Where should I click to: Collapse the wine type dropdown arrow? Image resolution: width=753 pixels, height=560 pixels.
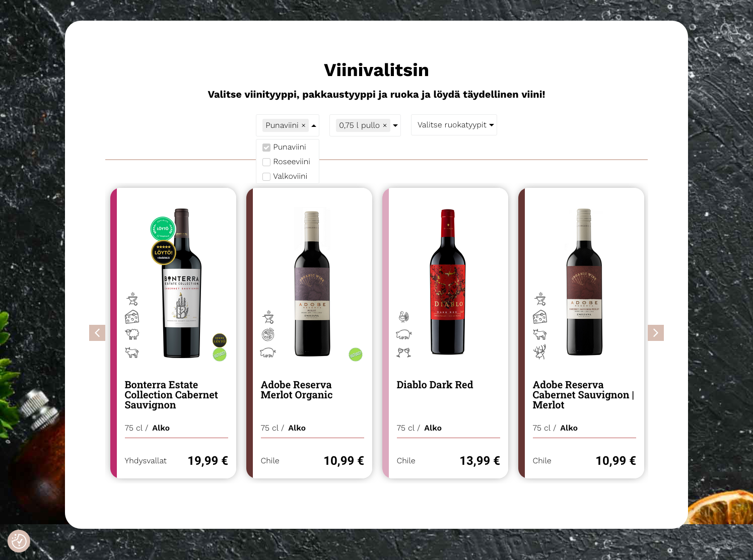pyautogui.click(x=314, y=125)
